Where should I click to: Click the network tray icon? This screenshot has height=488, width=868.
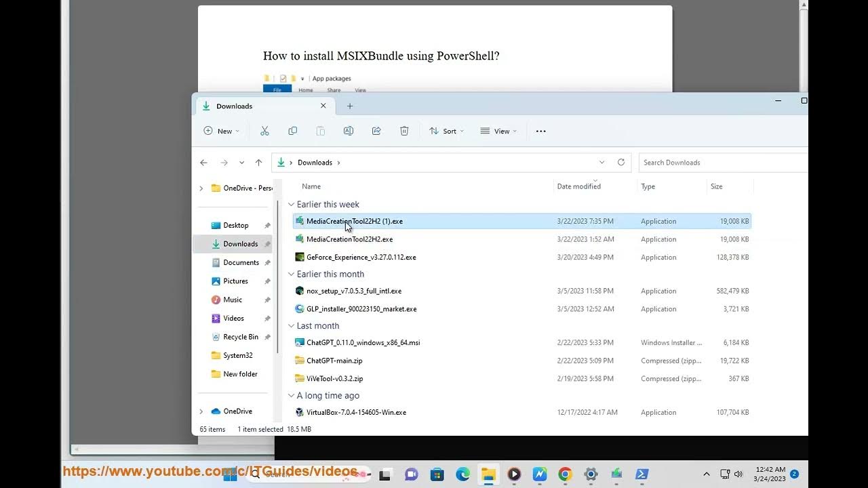click(725, 474)
